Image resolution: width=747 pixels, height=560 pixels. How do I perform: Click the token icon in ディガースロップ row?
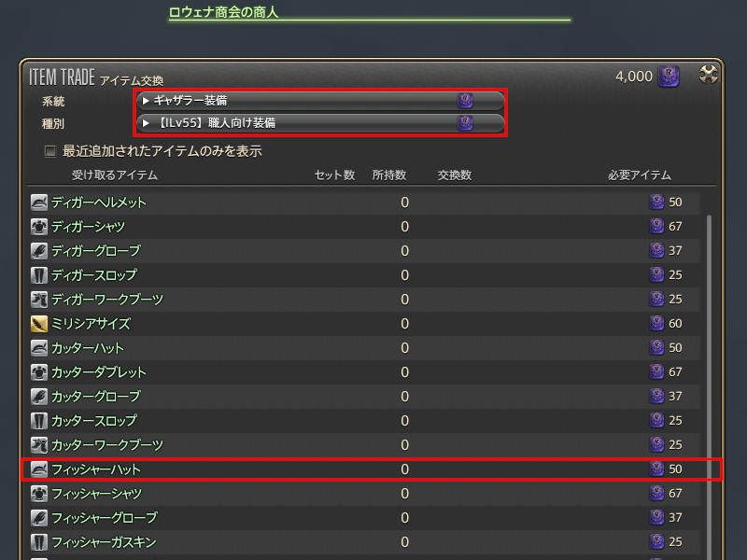click(x=656, y=274)
